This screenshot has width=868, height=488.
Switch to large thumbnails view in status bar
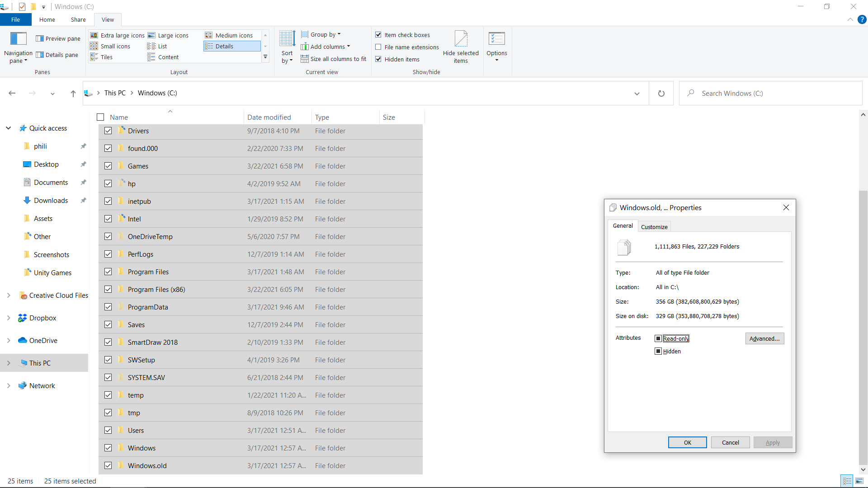point(859,481)
